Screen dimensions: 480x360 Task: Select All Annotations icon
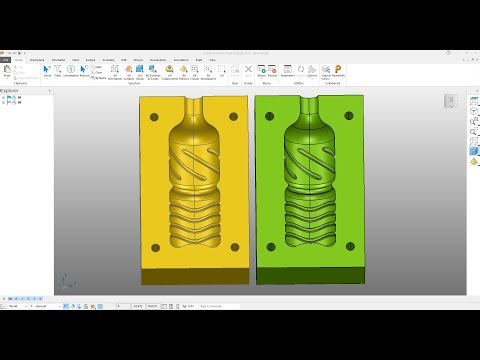click(208, 69)
